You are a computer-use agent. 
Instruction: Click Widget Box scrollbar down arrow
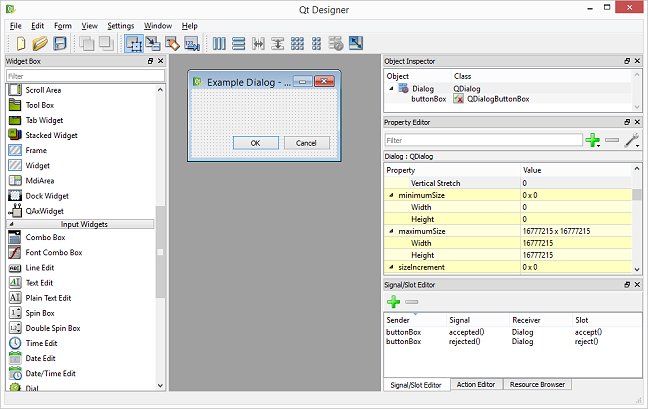coord(161,385)
